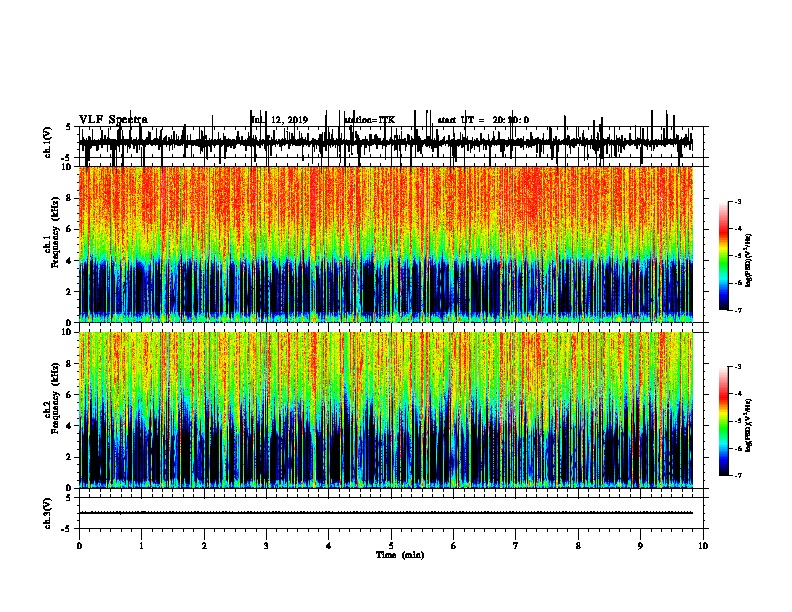792x612 pixels.
Task: Click the VLF Spectra title text
Action: (113, 120)
